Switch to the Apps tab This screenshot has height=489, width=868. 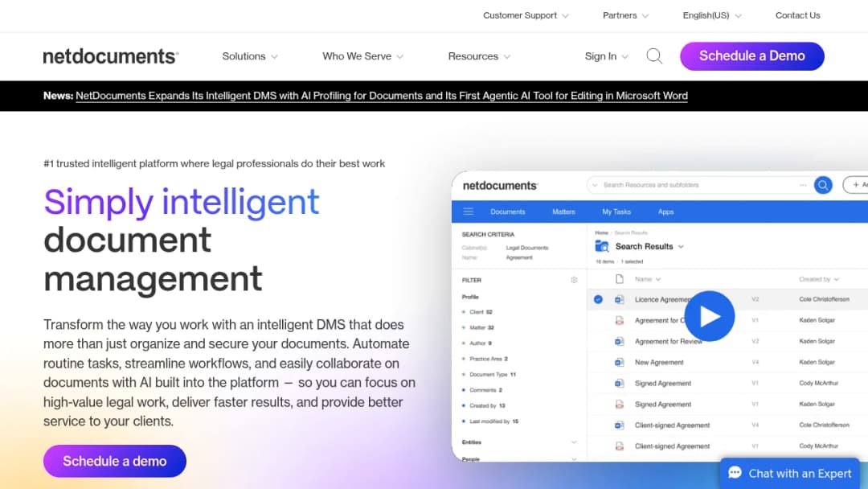point(665,212)
